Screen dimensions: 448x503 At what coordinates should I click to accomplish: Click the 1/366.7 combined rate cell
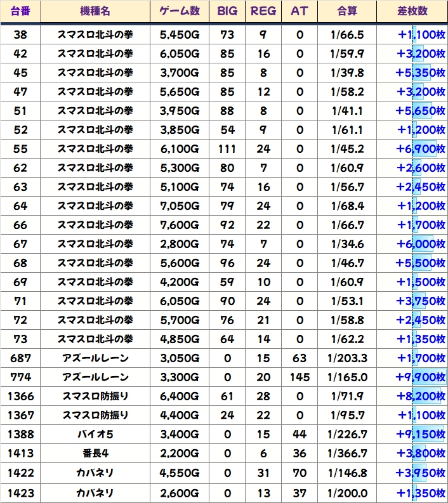(347, 454)
